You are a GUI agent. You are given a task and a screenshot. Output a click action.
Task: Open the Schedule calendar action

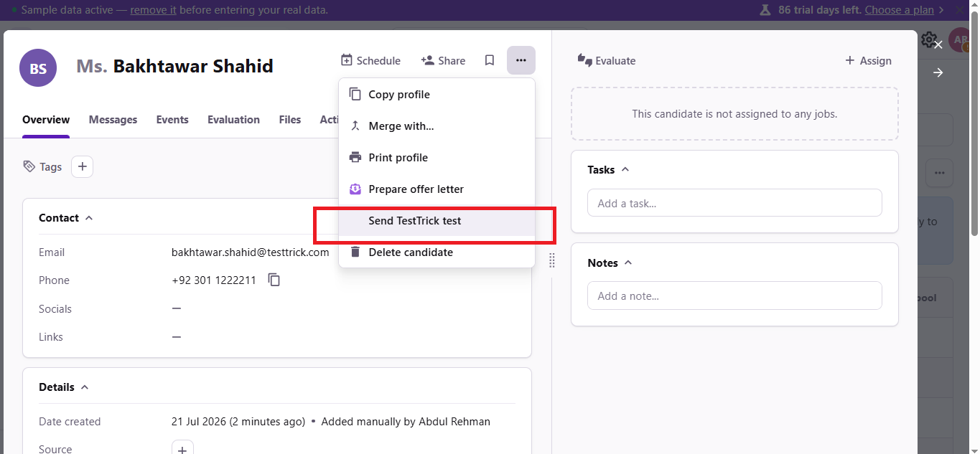coord(370,61)
